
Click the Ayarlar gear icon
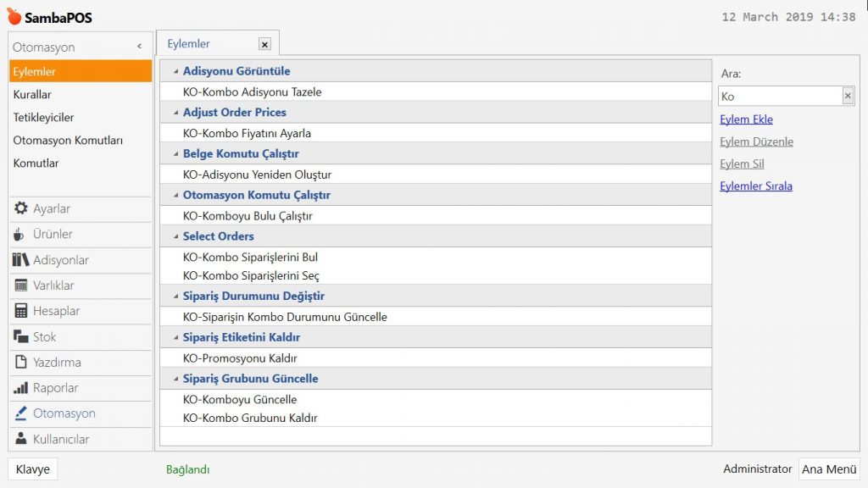pos(21,208)
